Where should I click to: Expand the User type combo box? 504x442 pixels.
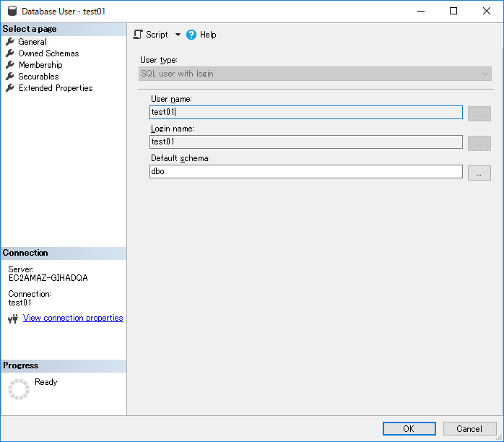485,74
